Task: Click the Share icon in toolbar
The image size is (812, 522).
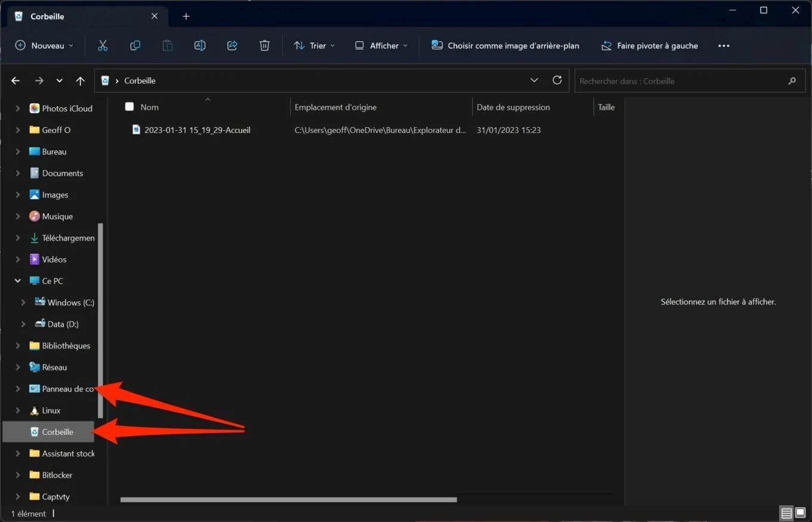Action: pos(232,45)
